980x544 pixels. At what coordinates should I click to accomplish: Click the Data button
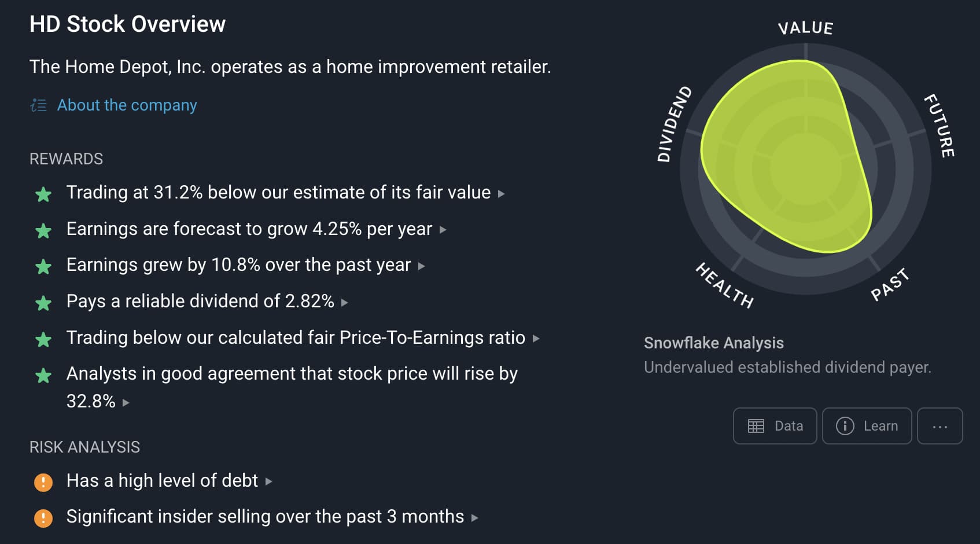pos(775,426)
